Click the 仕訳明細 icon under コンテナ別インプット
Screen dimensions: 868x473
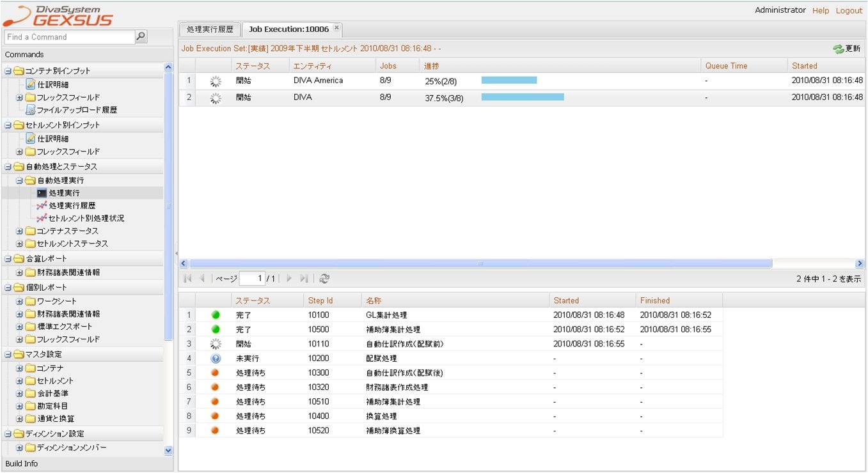pos(31,84)
